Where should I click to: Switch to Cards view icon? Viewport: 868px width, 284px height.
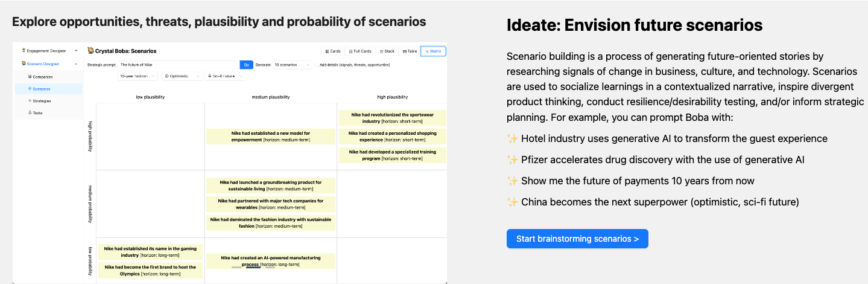(x=327, y=51)
